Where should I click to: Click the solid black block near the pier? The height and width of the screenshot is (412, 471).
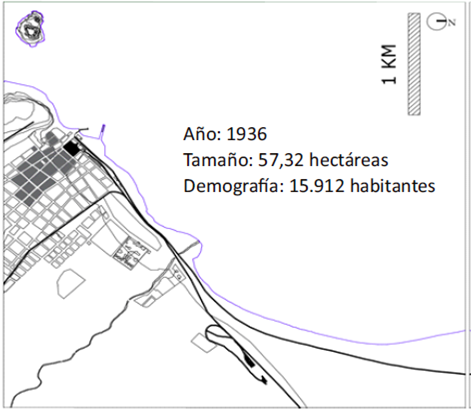[x=72, y=148]
